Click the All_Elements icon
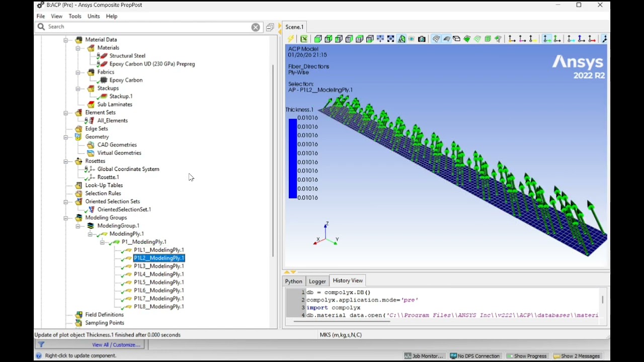The image size is (644, 362). click(x=91, y=120)
